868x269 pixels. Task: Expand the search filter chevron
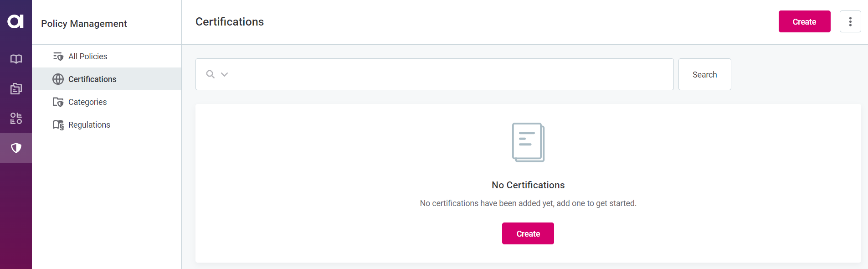[224, 74]
